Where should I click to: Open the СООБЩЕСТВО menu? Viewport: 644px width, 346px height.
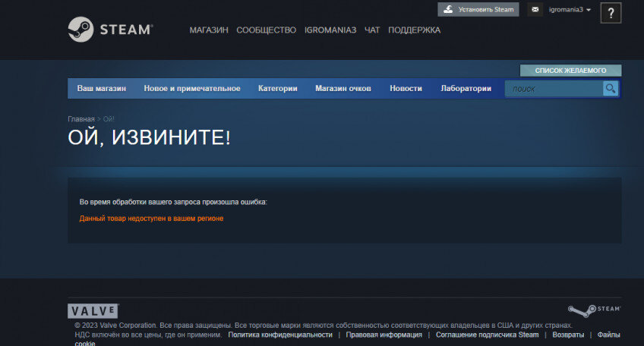coord(266,30)
